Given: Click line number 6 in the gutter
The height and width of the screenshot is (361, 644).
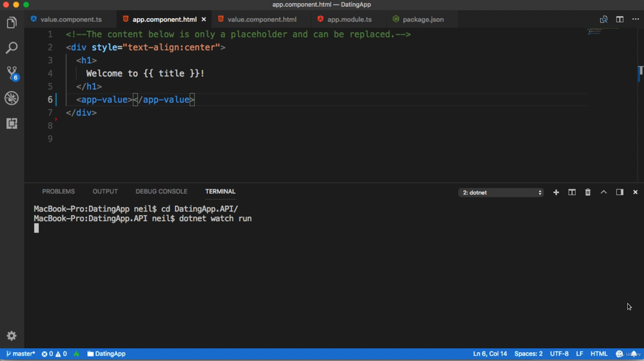Looking at the screenshot, I should [50, 100].
